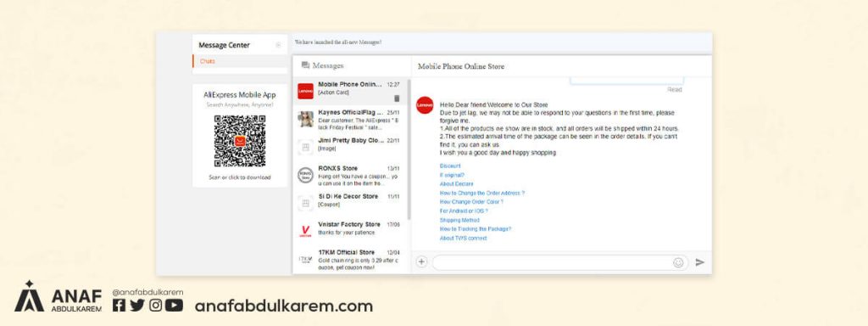Click the Messages header label
Screen dimensions: 868x326
(x=328, y=65)
